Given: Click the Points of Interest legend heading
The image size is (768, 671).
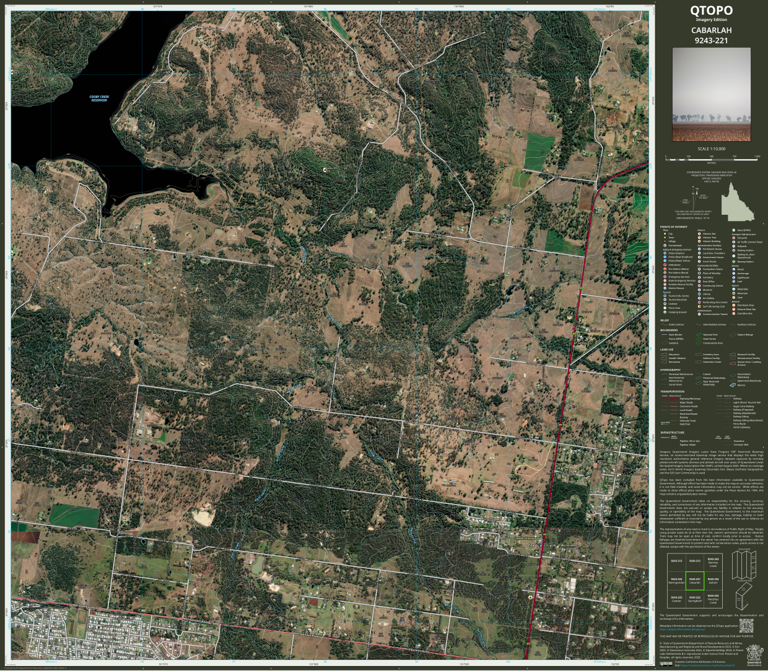Looking at the screenshot, I should coord(673,227).
